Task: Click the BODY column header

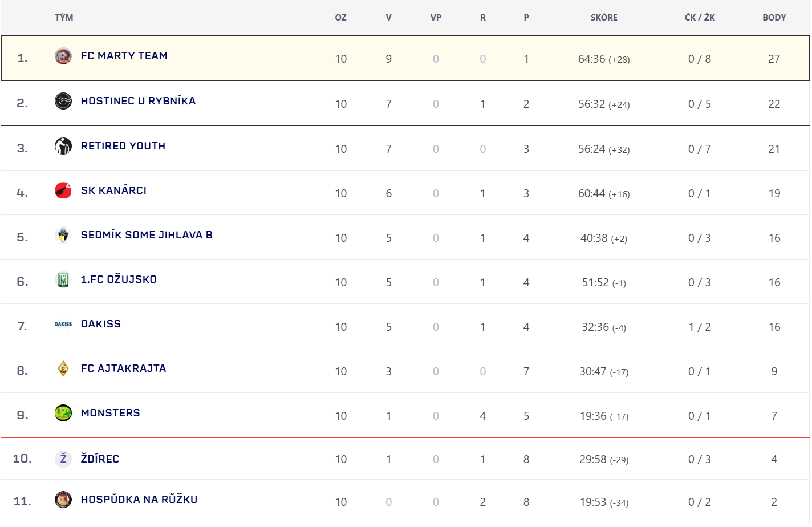Action: [x=774, y=18]
